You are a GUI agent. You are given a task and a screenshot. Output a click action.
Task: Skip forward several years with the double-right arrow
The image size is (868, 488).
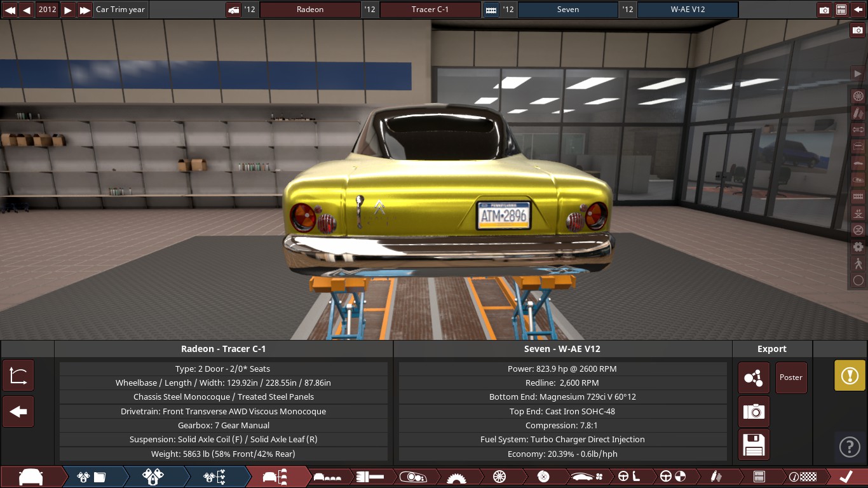(x=85, y=10)
